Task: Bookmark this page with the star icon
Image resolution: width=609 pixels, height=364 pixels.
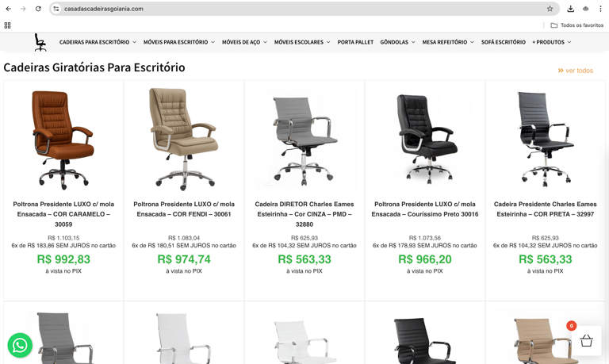Action: (550, 9)
